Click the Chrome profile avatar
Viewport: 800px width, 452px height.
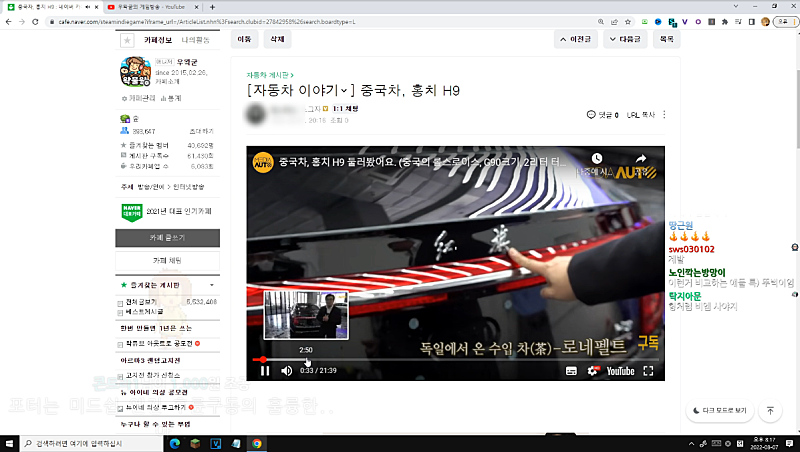tap(765, 22)
